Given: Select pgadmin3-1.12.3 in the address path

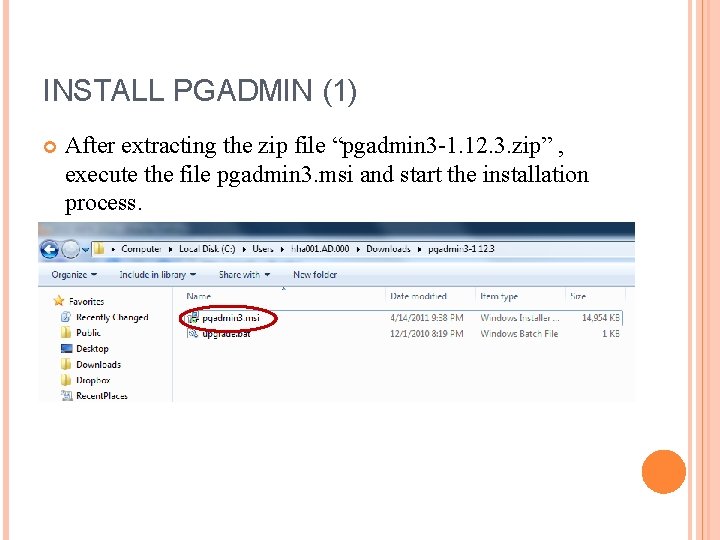Looking at the screenshot, I should click(x=461, y=249).
